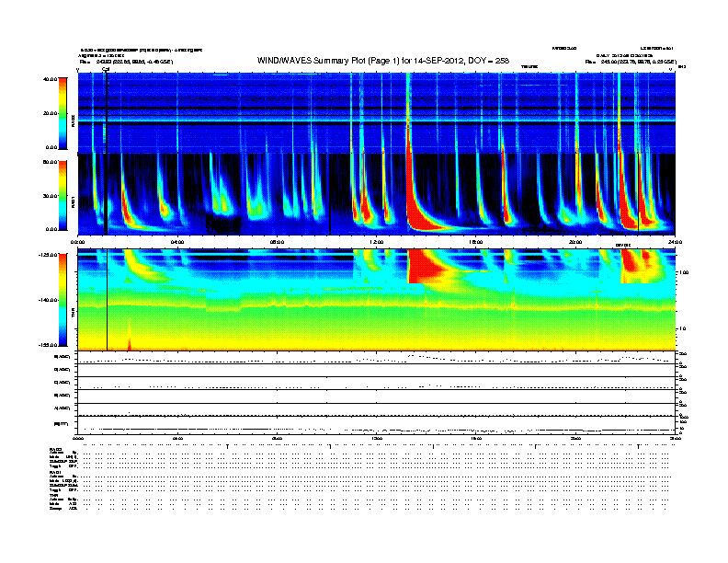728x563 pixels.
Task: Click the 100 label on TNR right axis
Action: (x=683, y=272)
